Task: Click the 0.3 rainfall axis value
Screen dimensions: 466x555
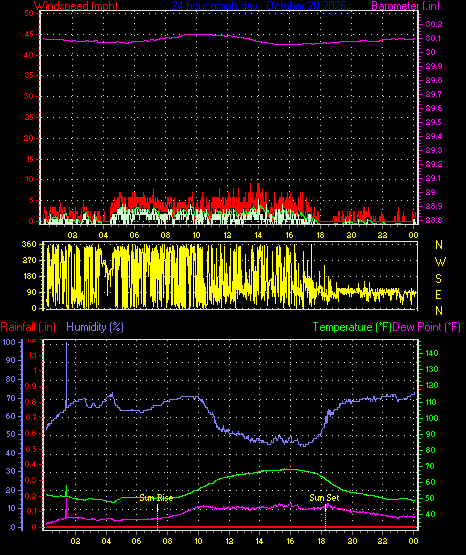Action: point(31,480)
